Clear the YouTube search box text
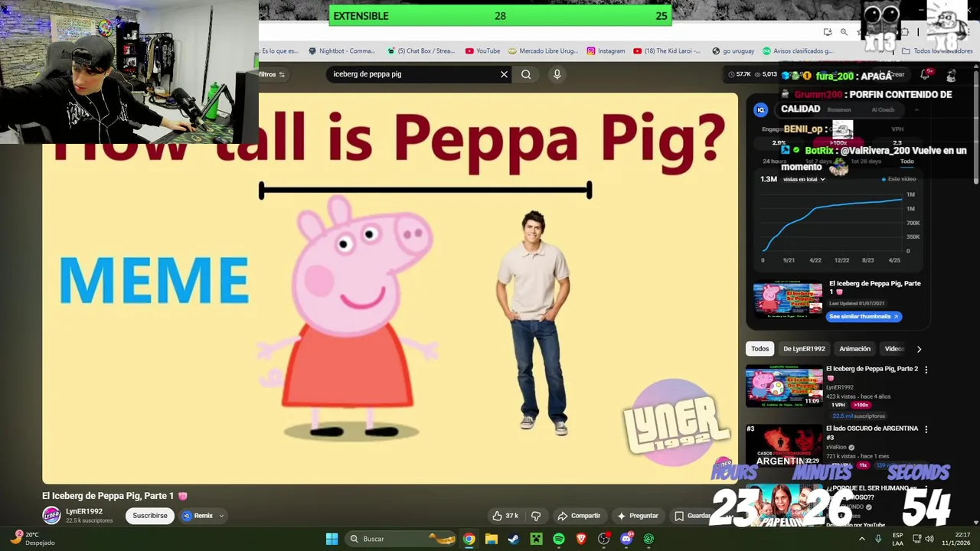Viewport: 980px width, 551px height. click(504, 74)
